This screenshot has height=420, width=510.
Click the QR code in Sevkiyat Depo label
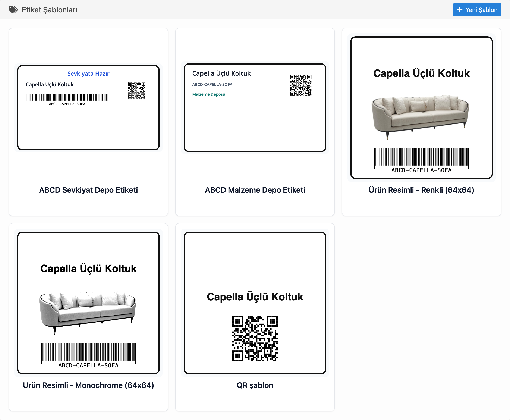[137, 91]
